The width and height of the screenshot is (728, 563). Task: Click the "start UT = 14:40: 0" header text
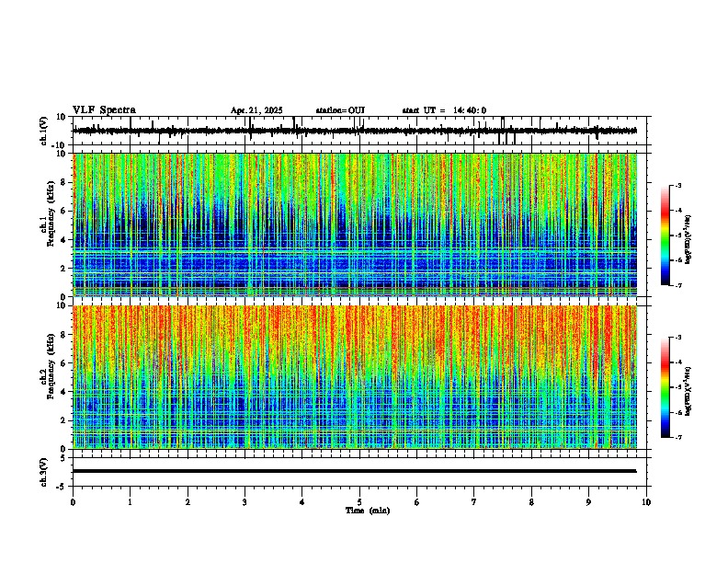444,110
